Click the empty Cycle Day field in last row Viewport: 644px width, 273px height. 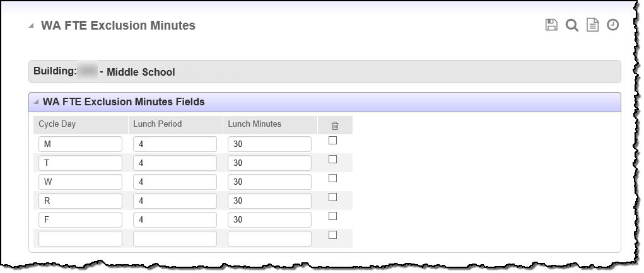[80, 239]
